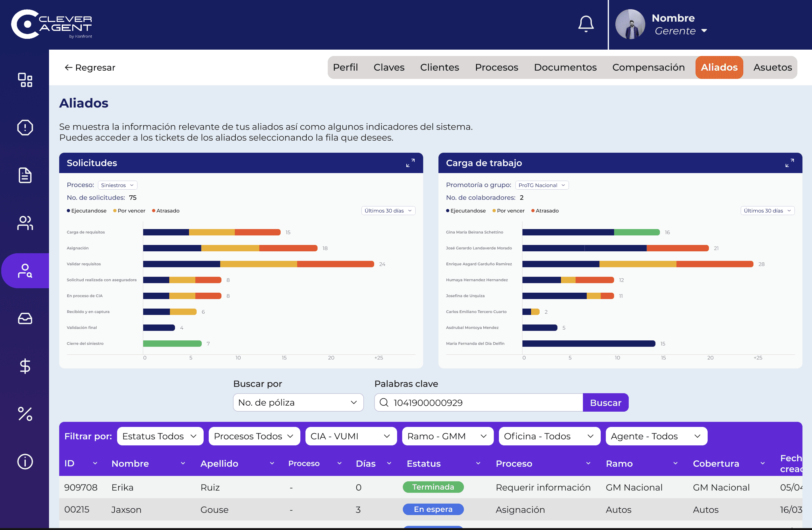This screenshot has width=812, height=530.
Task: Open the Proceso Siniestros dropdown
Action: click(x=117, y=185)
